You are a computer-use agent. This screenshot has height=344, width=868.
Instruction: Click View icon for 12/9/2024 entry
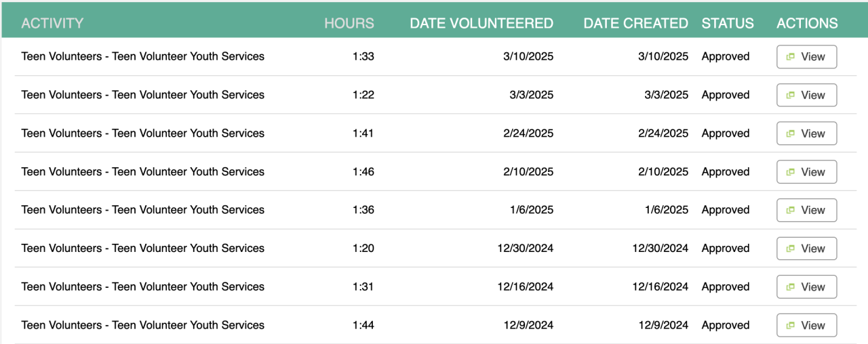(x=790, y=326)
